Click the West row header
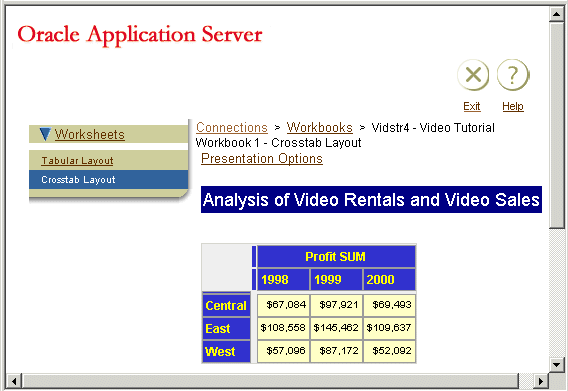This screenshot has width=568, height=391. pyautogui.click(x=226, y=351)
